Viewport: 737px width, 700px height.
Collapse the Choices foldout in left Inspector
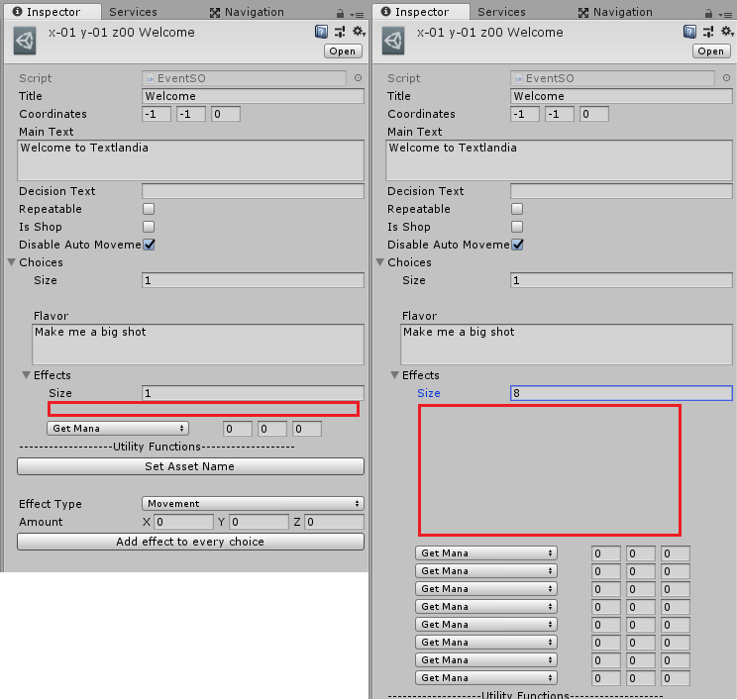pyautogui.click(x=12, y=262)
